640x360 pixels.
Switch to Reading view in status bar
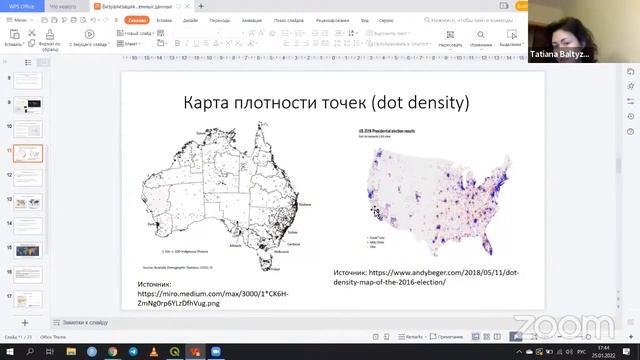497,337
